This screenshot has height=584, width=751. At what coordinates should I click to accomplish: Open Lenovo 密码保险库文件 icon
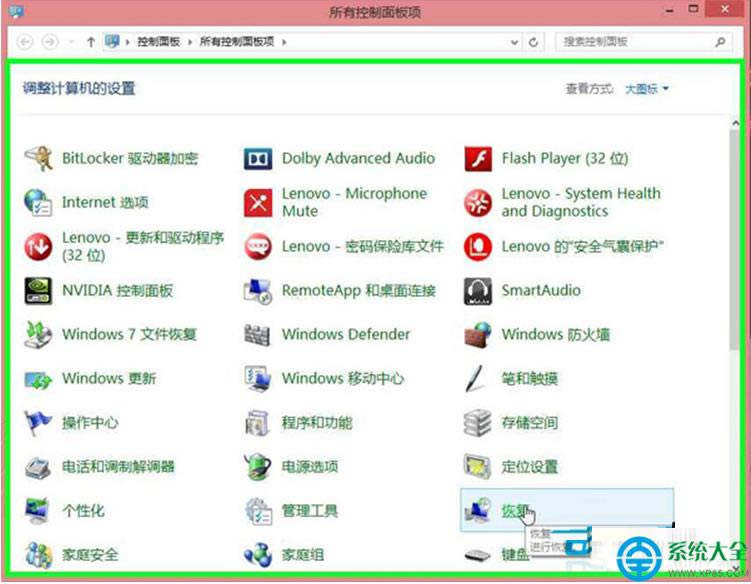pyautogui.click(x=258, y=247)
